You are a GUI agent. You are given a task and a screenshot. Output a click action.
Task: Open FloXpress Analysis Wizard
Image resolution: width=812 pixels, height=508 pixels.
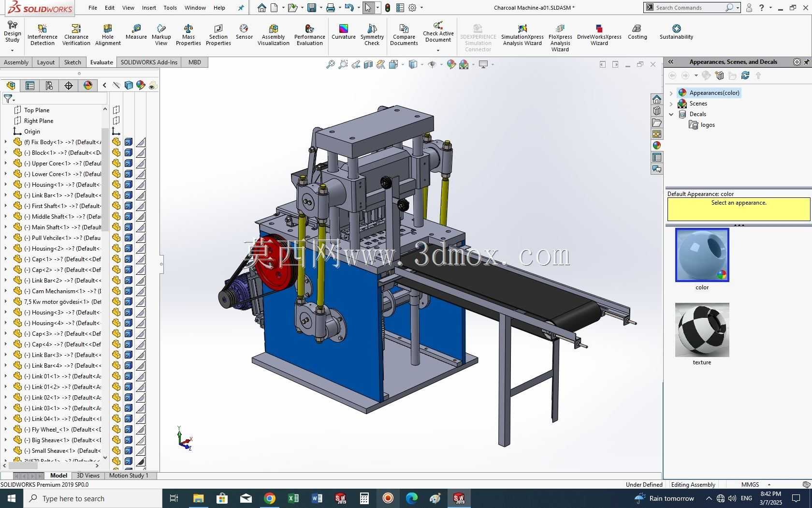[x=560, y=38]
